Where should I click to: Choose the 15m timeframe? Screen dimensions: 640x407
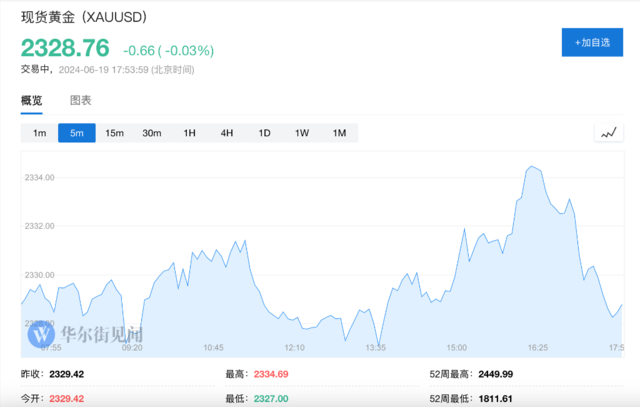114,133
